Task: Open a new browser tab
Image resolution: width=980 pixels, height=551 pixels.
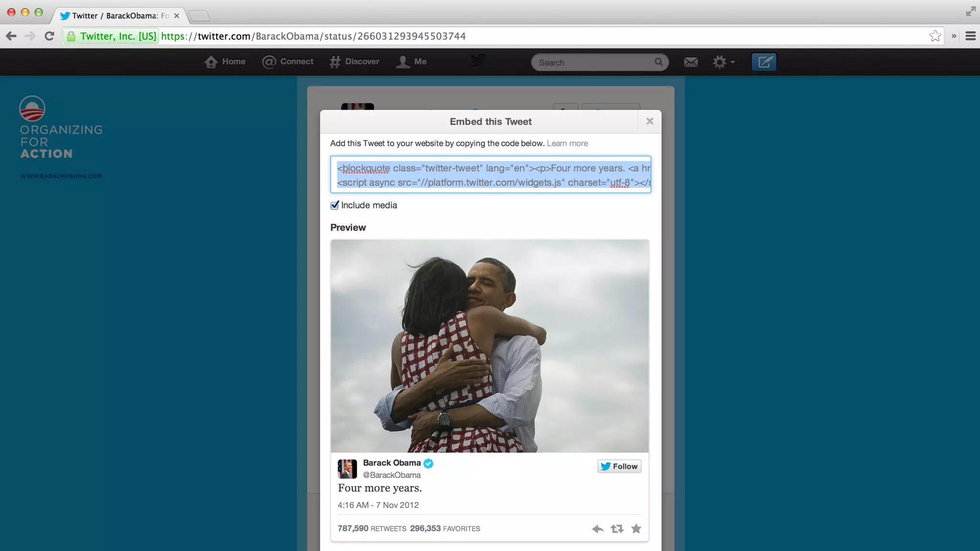Action: point(199,16)
